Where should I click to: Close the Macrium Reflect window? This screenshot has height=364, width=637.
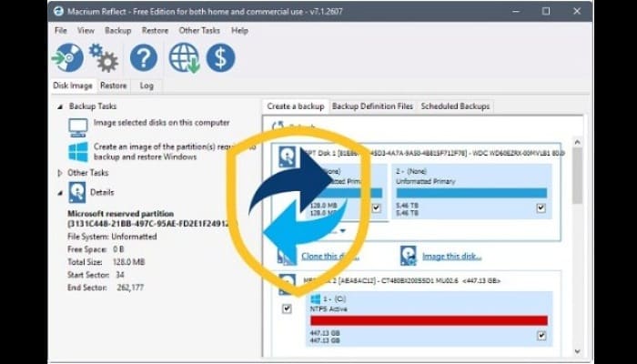(577, 11)
